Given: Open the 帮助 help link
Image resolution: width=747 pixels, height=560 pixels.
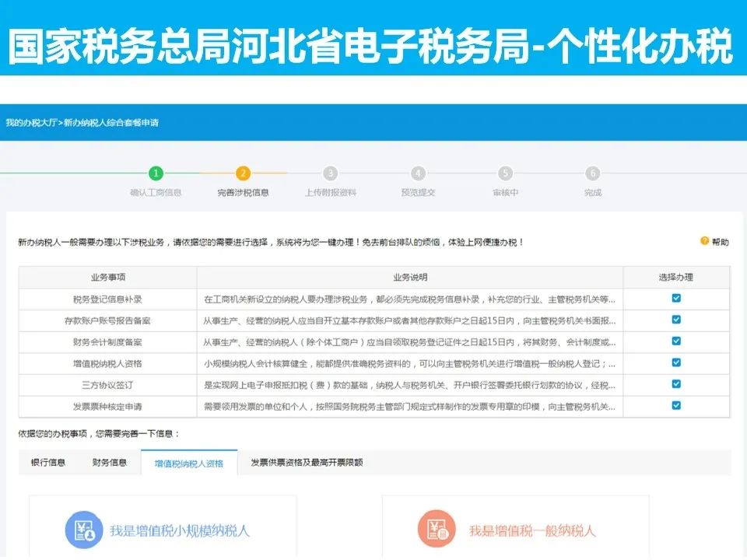Looking at the screenshot, I should click(x=721, y=242).
